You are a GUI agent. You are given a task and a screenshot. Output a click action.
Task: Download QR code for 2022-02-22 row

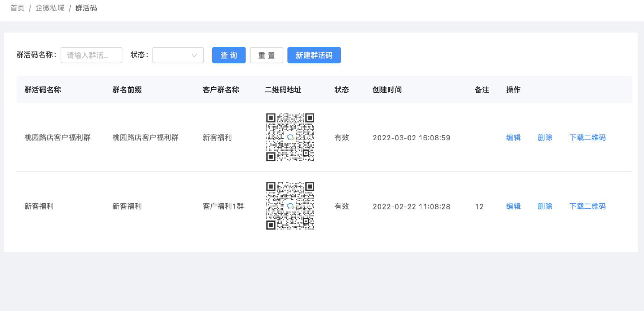tap(587, 206)
